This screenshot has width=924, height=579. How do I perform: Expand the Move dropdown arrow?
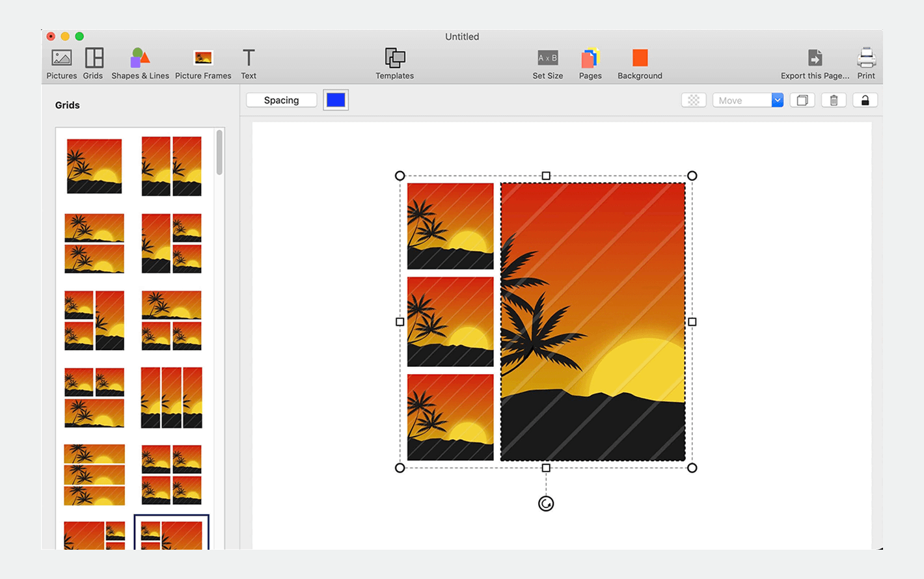click(777, 100)
